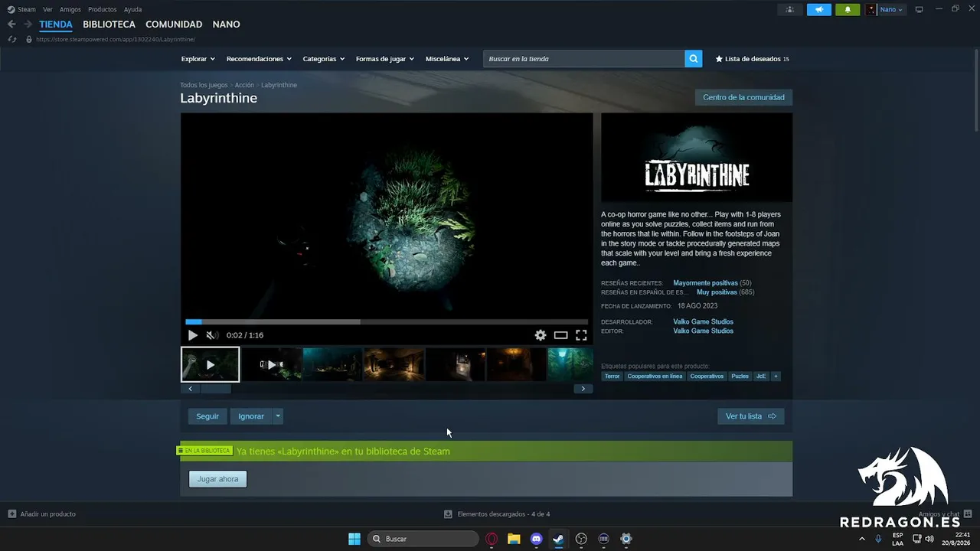The height and width of the screenshot is (551, 980).
Task: Open 'Mayormente positivas' recent reviews link
Action: tap(705, 283)
